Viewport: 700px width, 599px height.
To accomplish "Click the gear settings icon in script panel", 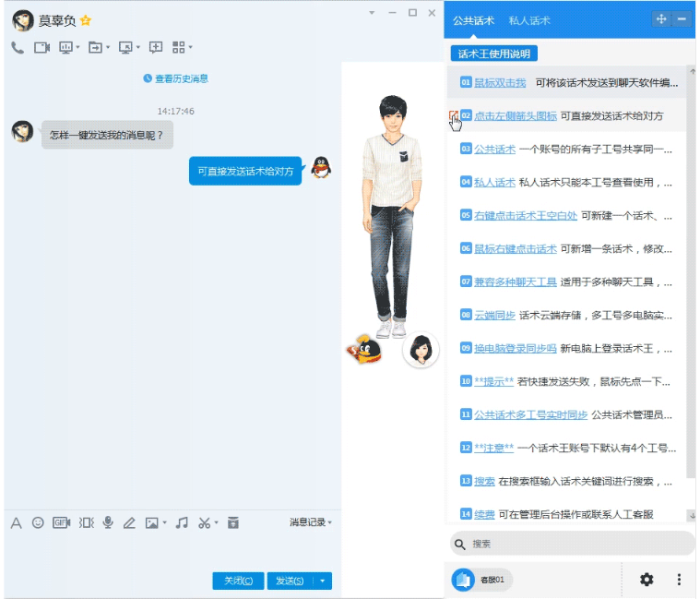I will [647, 580].
